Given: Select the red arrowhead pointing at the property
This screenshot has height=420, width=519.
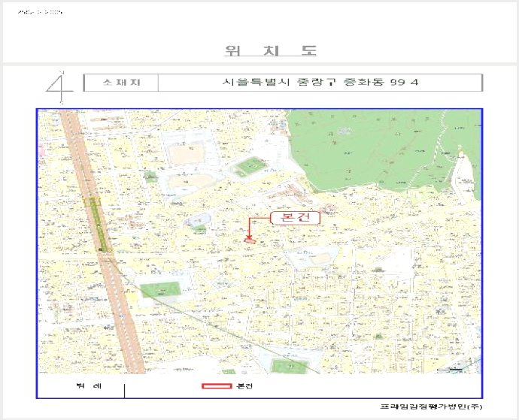Looking at the screenshot, I should (x=249, y=236).
